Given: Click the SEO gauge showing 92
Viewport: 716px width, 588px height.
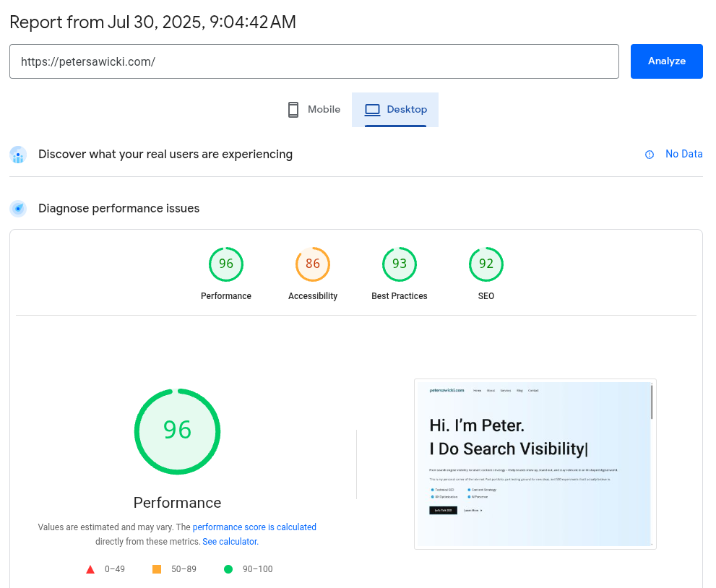Looking at the screenshot, I should [x=486, y=264].
